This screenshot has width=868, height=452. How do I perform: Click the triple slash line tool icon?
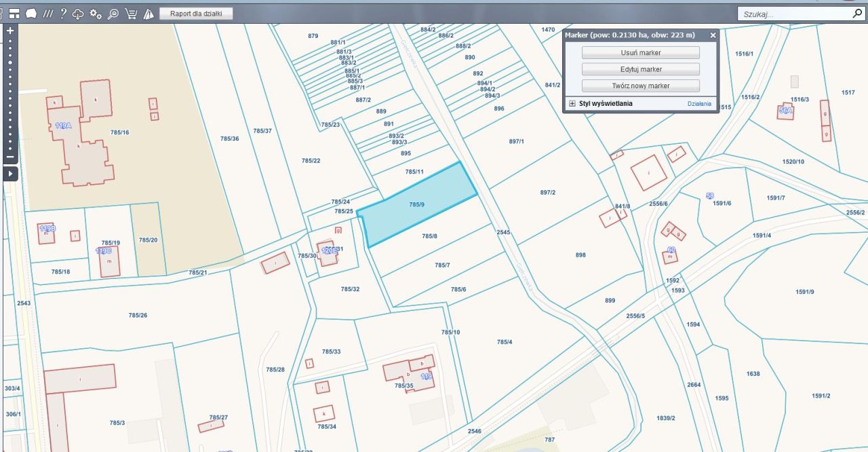pyautogui.click(x=47, y=14)
